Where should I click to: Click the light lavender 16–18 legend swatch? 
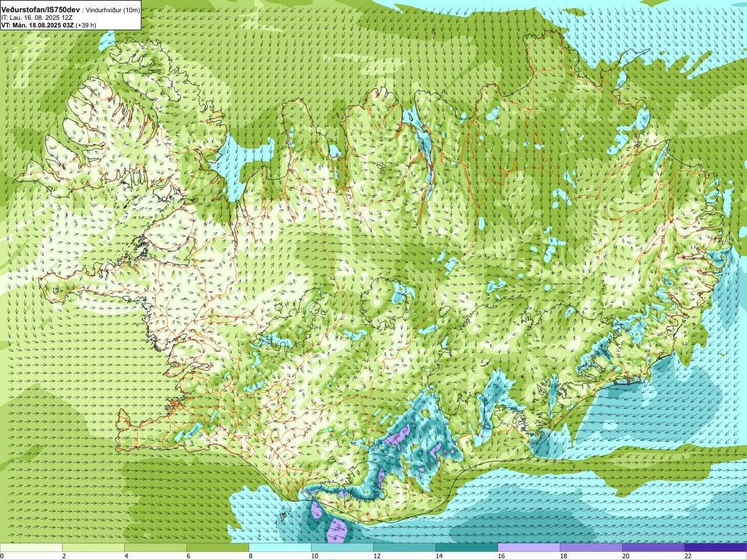529,548
